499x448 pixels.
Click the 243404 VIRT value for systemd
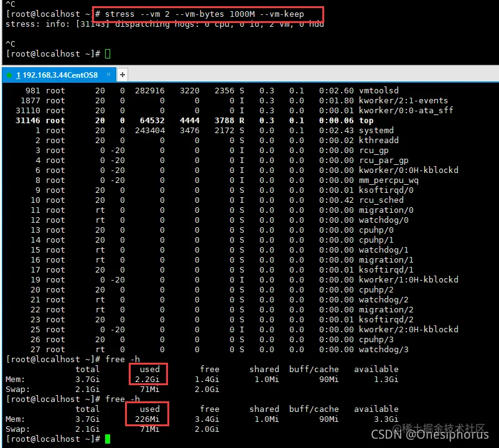point(150,131)
